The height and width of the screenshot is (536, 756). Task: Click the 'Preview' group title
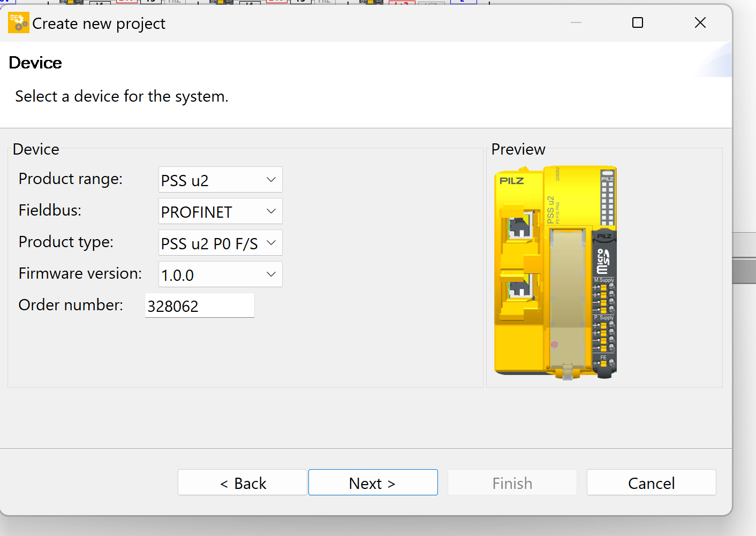click(518, 149)
